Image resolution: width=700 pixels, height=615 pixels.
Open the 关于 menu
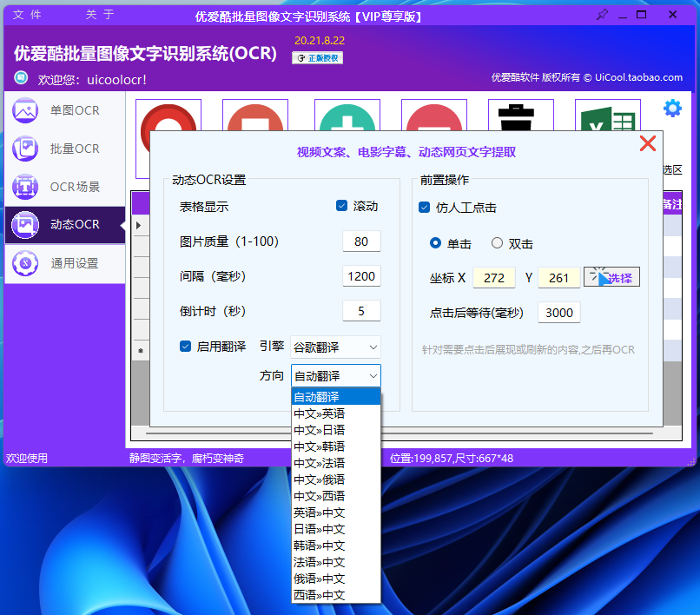point(100,15)
